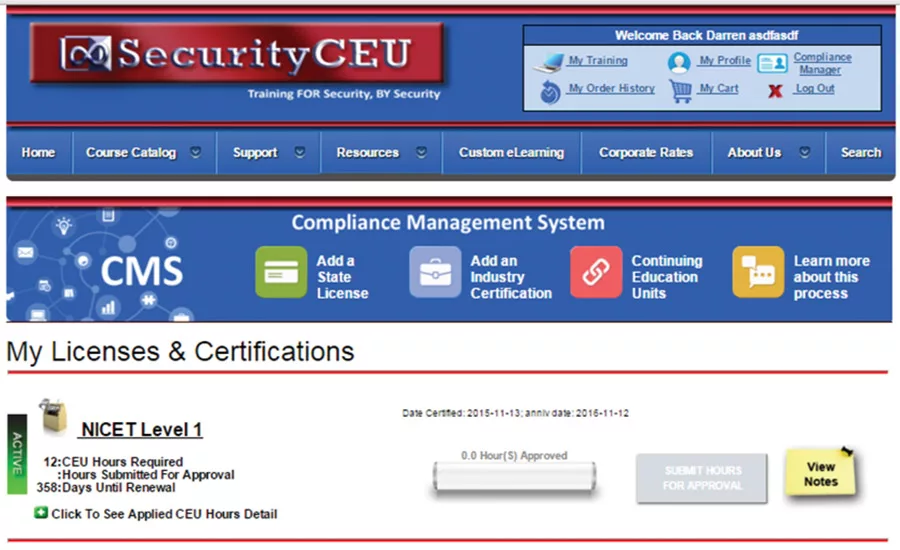Image resolution: width=900 pixels, height=550 pixels.
Task: Click the red chain link CEU icon
Action: tap(596, 272)
